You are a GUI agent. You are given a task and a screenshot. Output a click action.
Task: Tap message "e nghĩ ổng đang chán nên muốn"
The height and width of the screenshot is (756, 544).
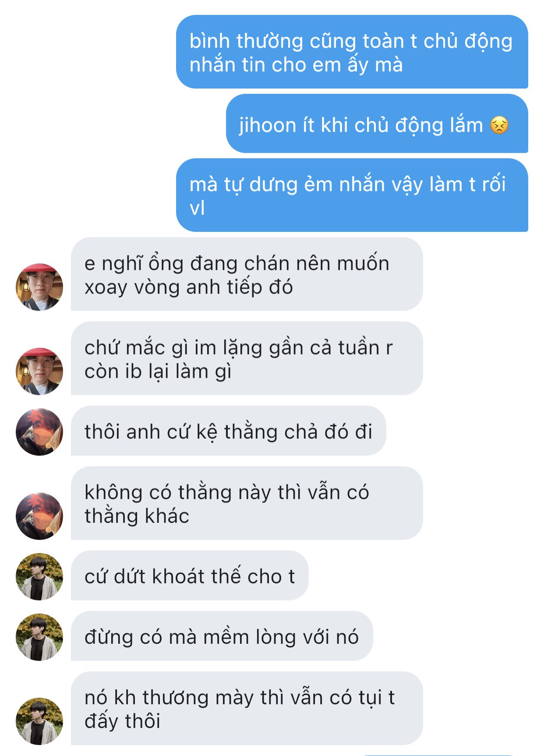click(247, 274)
